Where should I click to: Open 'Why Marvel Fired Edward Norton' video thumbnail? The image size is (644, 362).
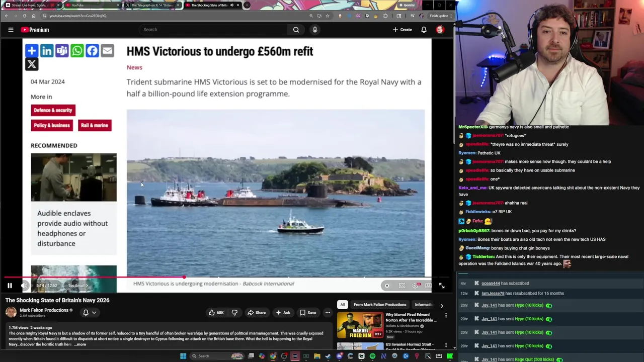pyautogui.click(x=360, y=325)
